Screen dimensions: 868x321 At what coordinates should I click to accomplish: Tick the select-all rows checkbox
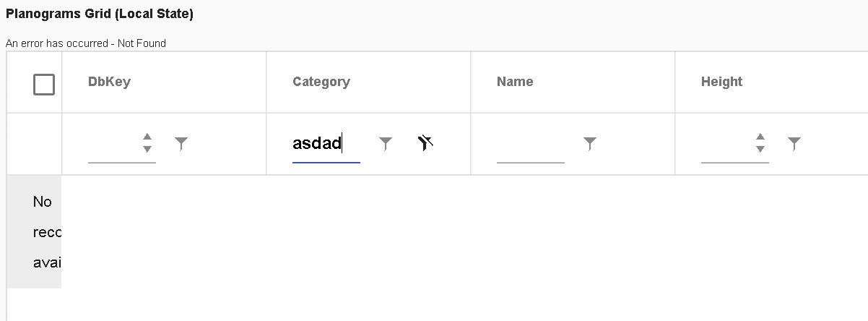(44, 85)
